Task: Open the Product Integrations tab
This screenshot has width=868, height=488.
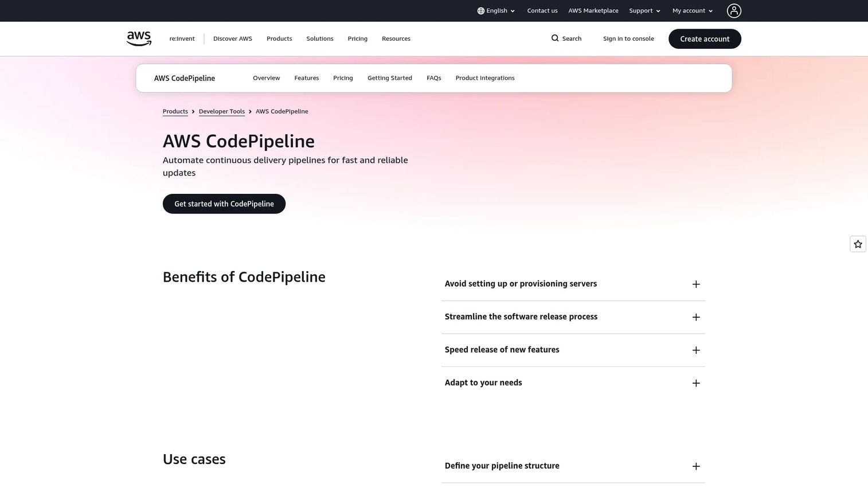Action: pos(485,78)
